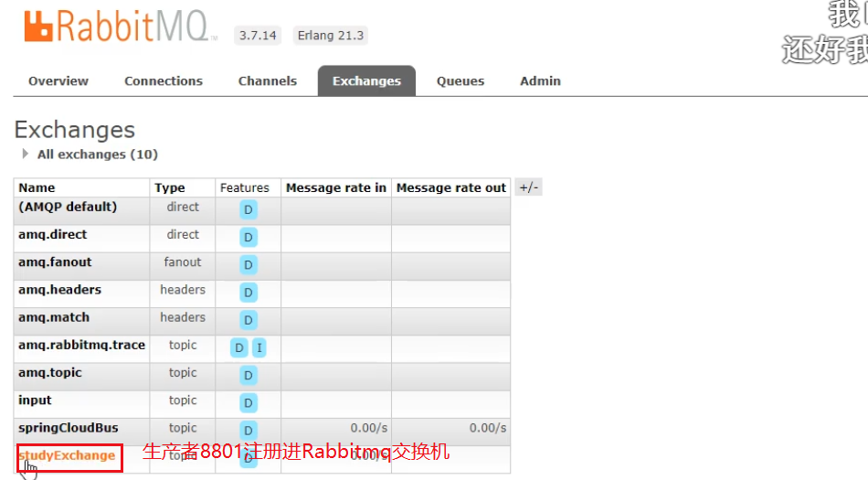Click the D durable badge for springCloudBus
868x480 pixels.
248,431
